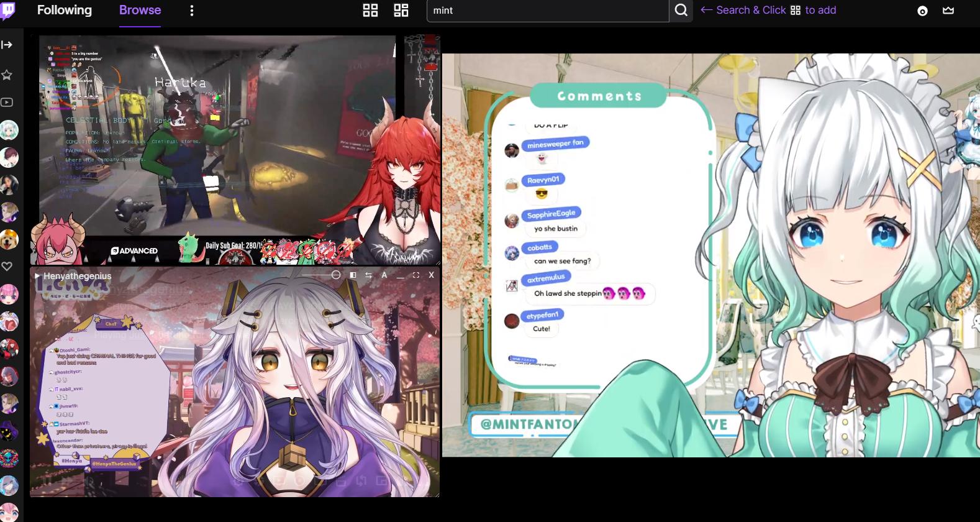
Task: Click the search field containing "mint"
Action: pyautogui.click(x=548, y=11)
